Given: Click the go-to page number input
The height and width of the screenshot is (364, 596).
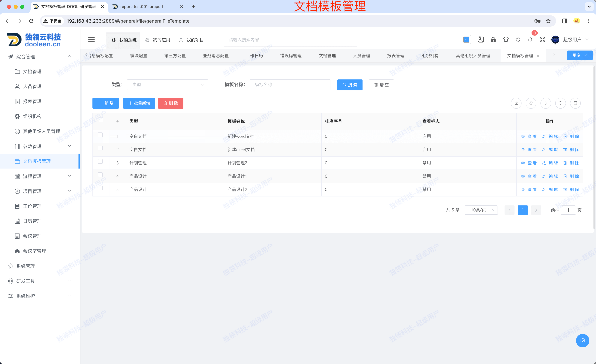Looking at the screenshot, I should coord(568,210).
